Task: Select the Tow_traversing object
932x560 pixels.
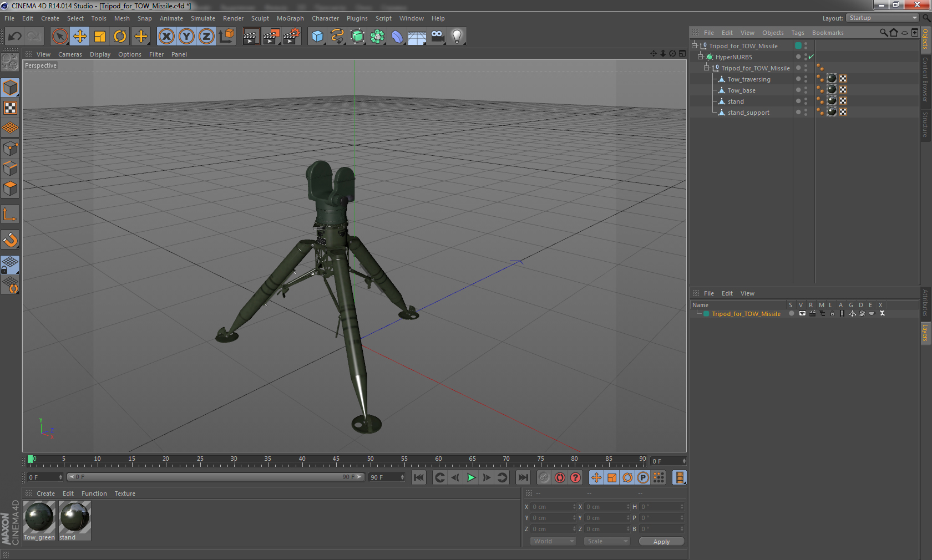Action: click(x=748, y=79)
